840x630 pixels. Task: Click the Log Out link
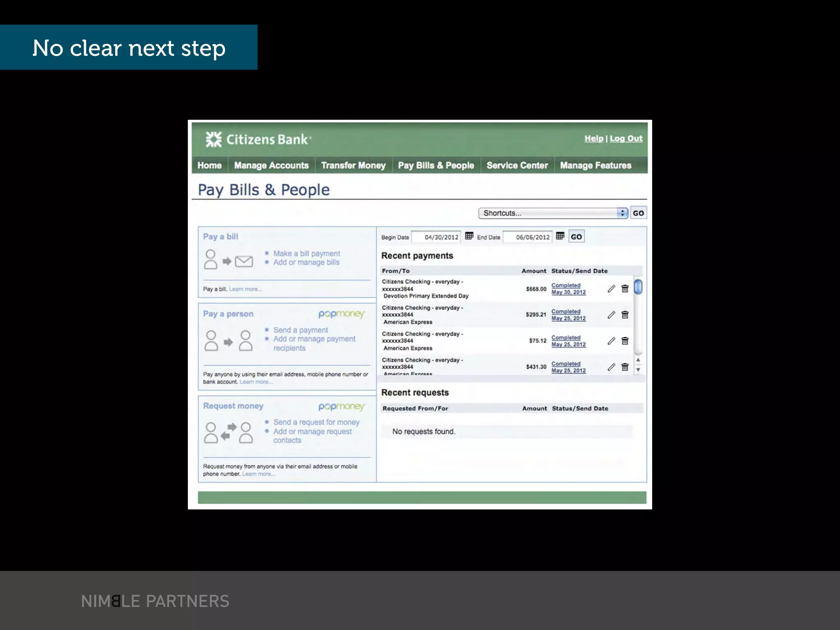click(x=626, y=139)
